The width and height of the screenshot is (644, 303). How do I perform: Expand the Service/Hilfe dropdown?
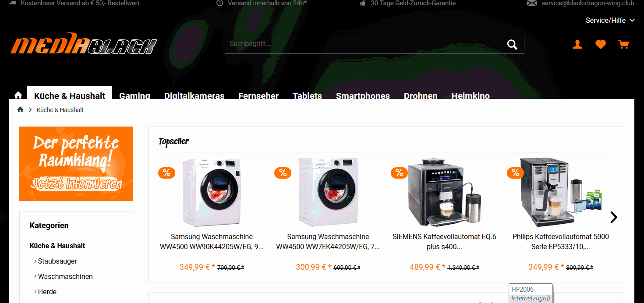coord(610,20)
